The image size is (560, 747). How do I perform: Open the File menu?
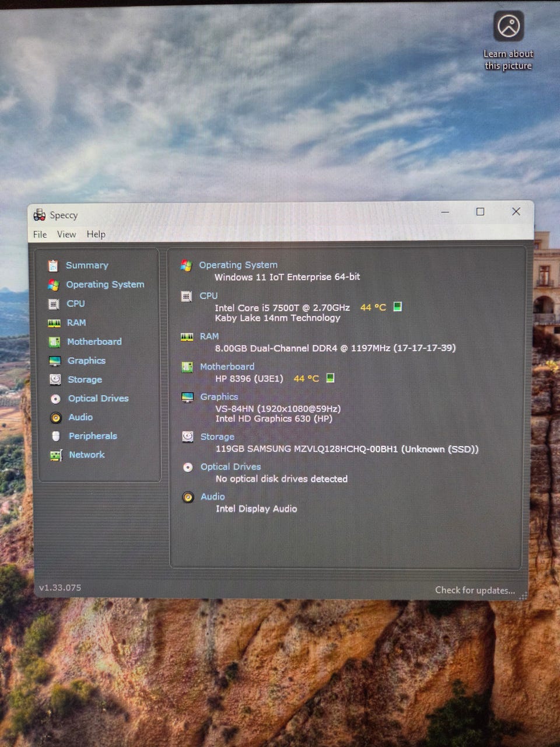point(40,234)
